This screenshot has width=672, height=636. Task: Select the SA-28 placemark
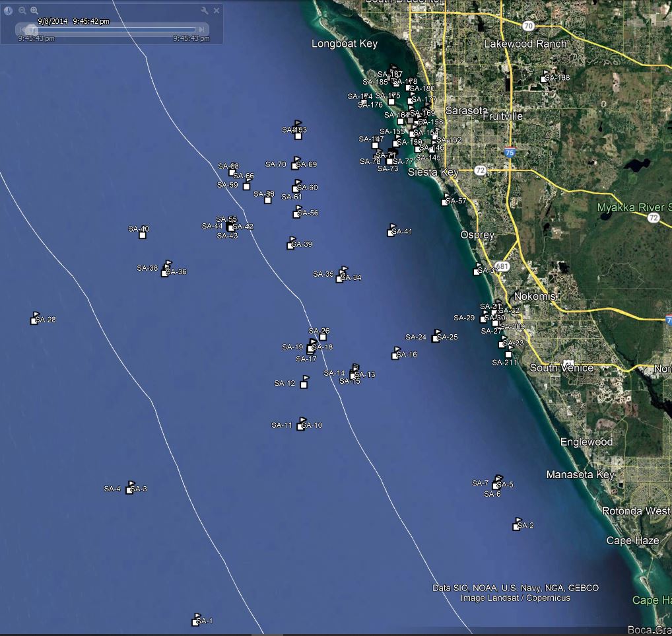35,319
